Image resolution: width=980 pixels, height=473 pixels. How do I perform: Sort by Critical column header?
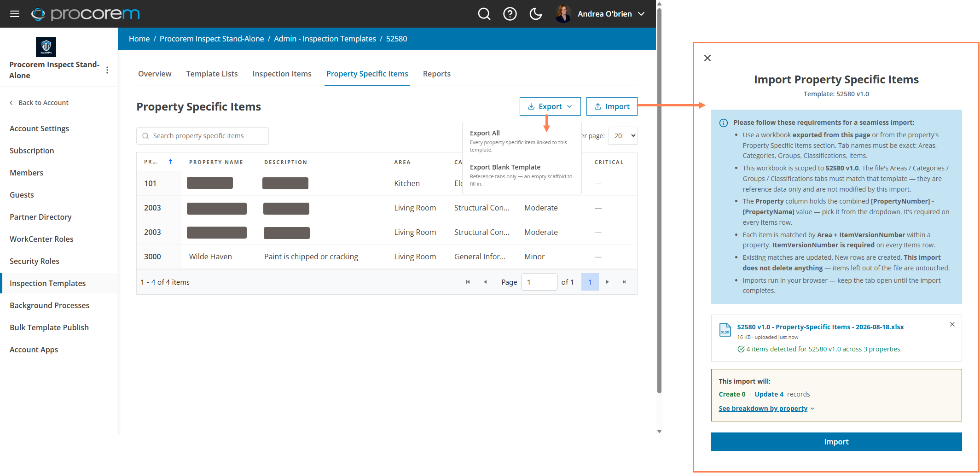tap(609, 162)
